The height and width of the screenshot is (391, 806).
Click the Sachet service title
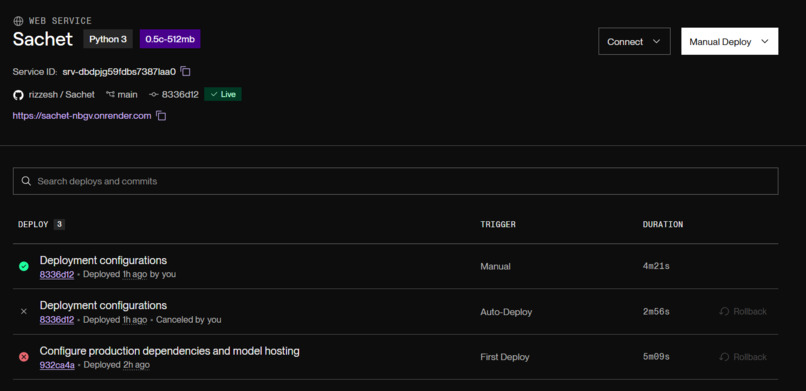click(43, 39)
